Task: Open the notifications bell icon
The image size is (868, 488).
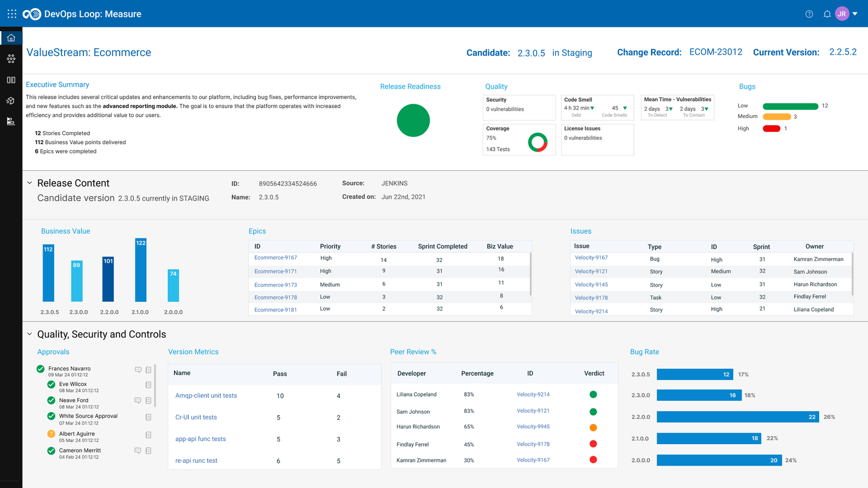Action: click(827, 14)
